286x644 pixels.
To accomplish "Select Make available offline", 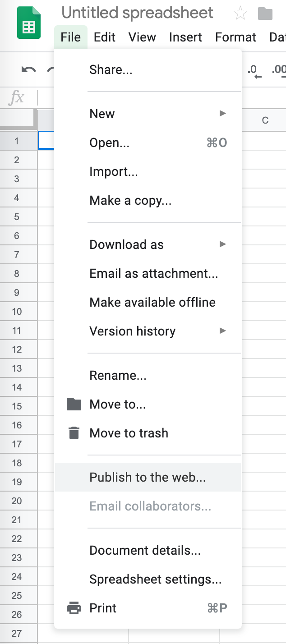I will coord(152,302).
